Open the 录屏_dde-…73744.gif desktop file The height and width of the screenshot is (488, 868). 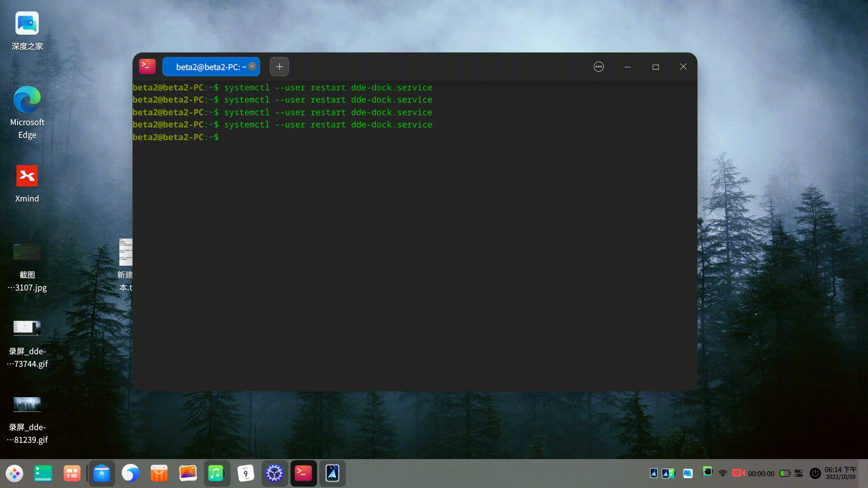point(27,328)
